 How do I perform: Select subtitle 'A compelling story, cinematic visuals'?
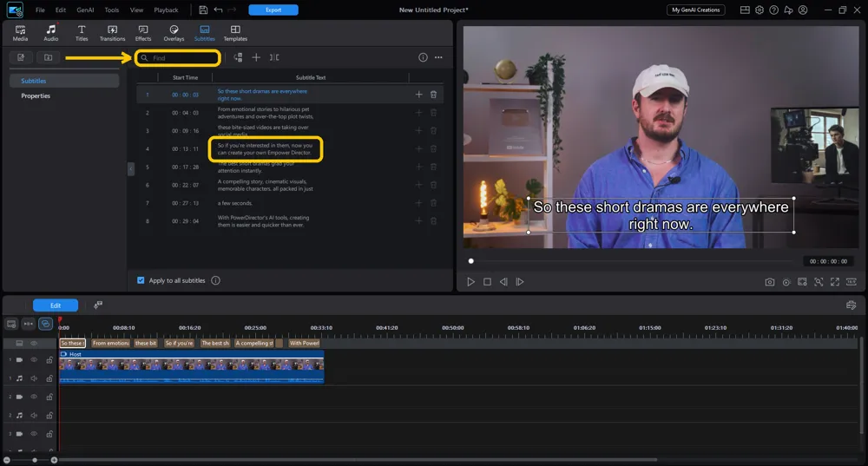click(x=265, y=185)
